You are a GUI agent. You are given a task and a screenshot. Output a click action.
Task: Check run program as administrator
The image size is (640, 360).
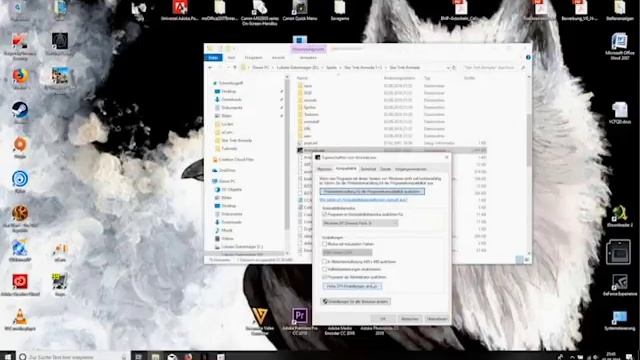point(324,277)
